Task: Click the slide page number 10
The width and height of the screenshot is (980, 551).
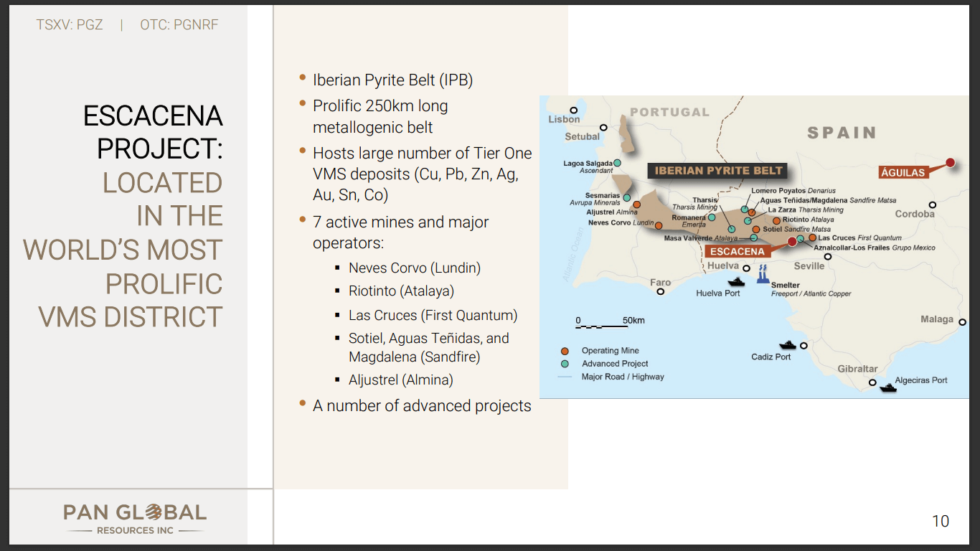Action: pyautogui.click(x=941, y=522)
